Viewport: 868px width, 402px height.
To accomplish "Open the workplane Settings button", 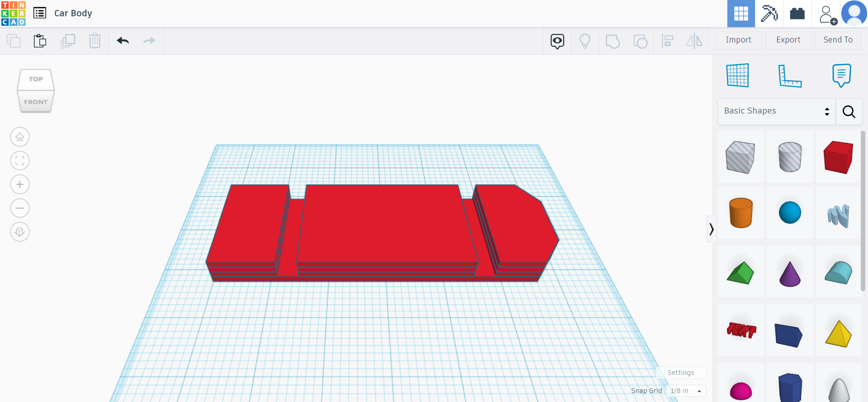I will coord(681,373).
